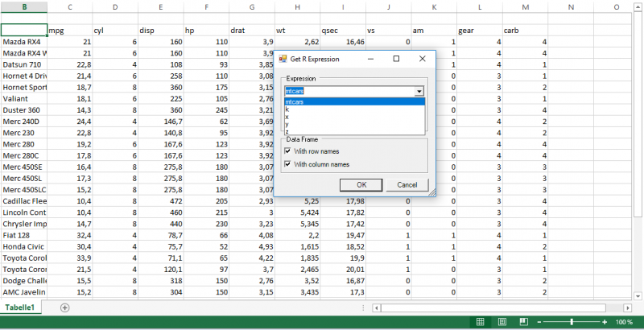Image resolution: width=644 pixels, height=330 pixels.
Task: Open the Tabelle1 sheet tab
Action: [20, 307]
